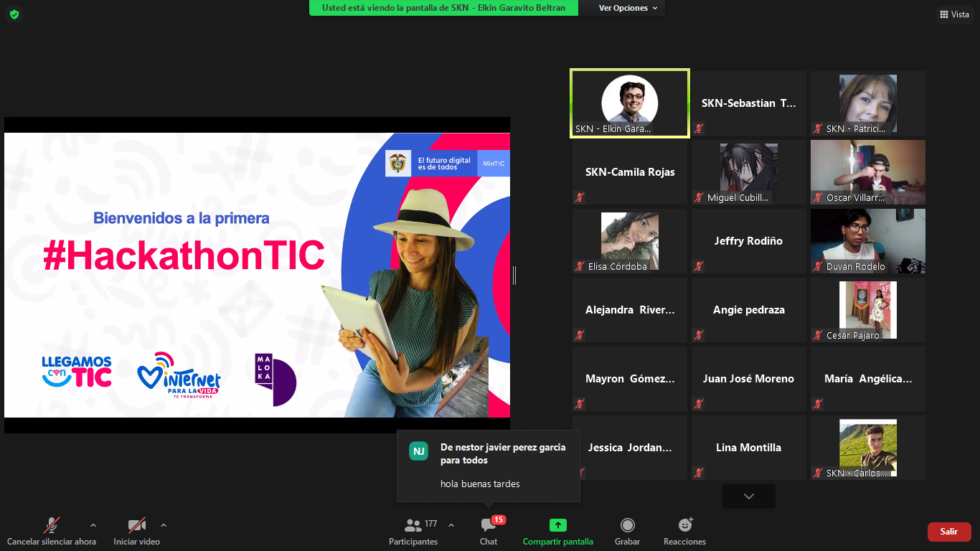
Task: Expand the arrow next to Participantes
Action: pyautogui.click(x=451, y=525)
